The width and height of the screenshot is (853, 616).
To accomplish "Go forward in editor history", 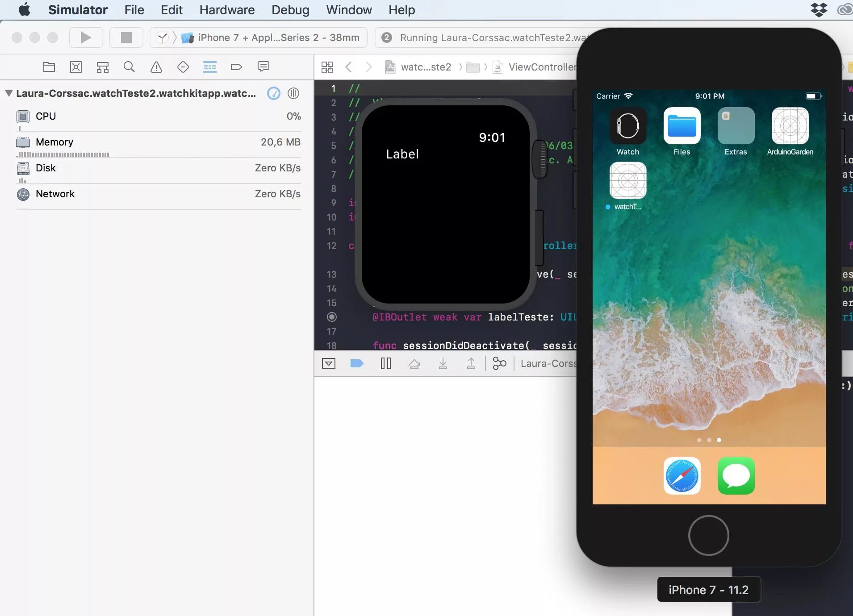I will pyautogui.click(x=368, y=67).
